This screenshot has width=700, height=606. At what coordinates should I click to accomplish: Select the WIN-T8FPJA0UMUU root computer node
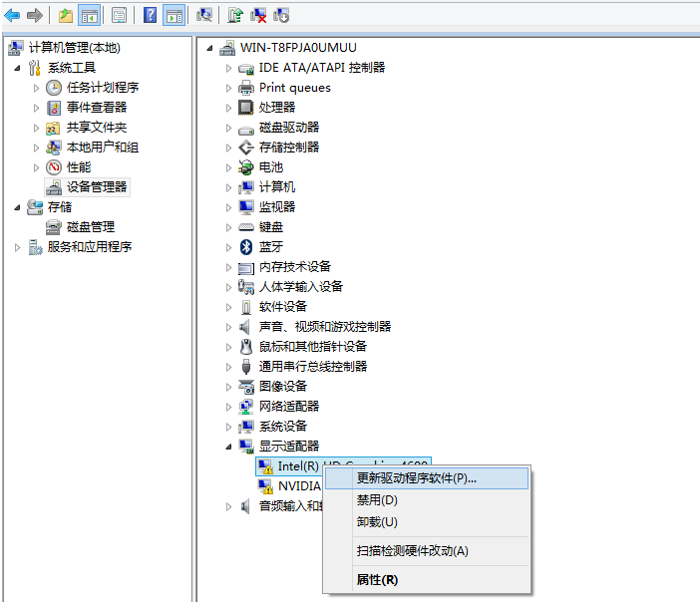297,47
